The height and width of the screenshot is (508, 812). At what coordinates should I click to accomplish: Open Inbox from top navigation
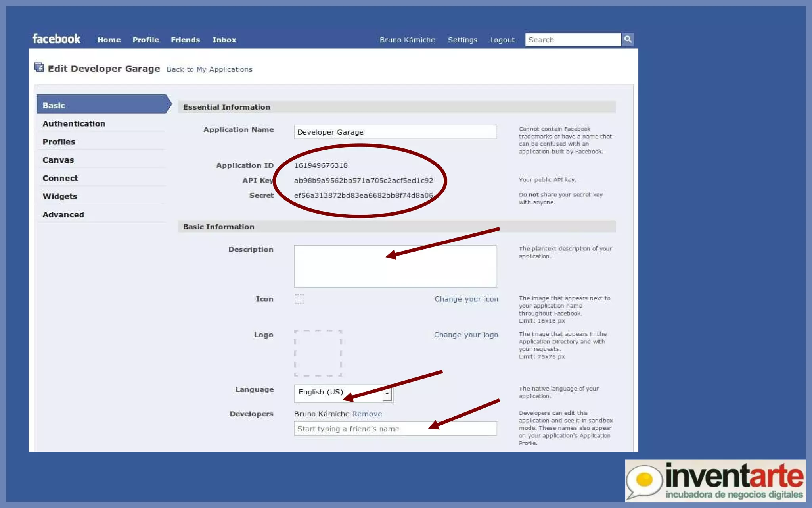click(x=224, y=40)
